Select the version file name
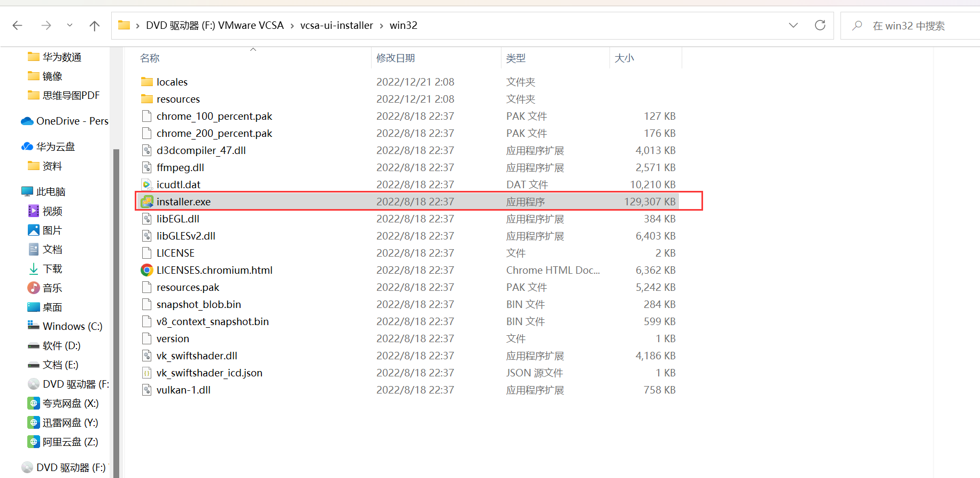Screen dimensions: 980x478 (x=173, y=338)
